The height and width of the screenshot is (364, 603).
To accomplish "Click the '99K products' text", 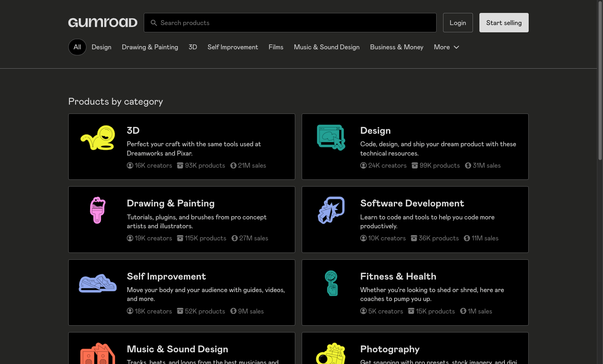I will click(x=440, y=166).
